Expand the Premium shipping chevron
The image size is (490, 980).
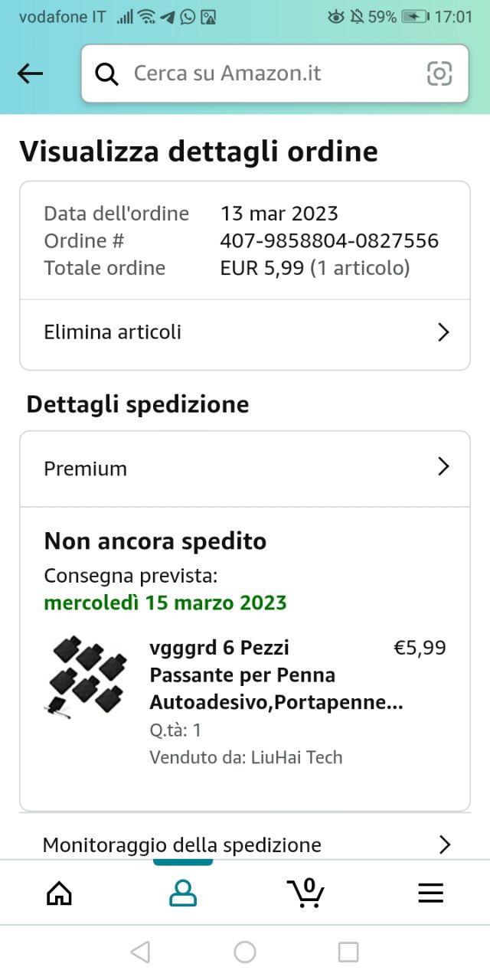[443, 467]
